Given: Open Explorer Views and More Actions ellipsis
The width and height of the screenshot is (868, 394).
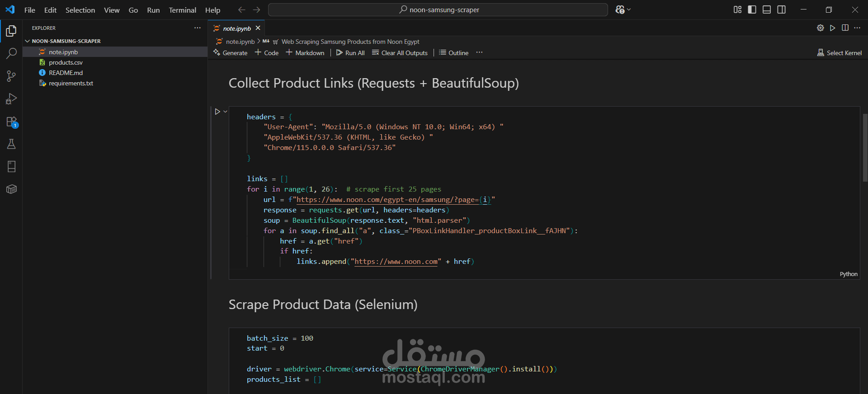Looking at the screenshot, I should [x=198, y=28].
